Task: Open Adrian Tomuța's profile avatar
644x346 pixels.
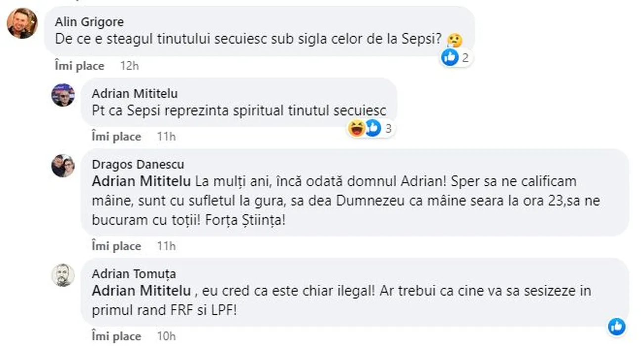Action: tap(63, 275)
